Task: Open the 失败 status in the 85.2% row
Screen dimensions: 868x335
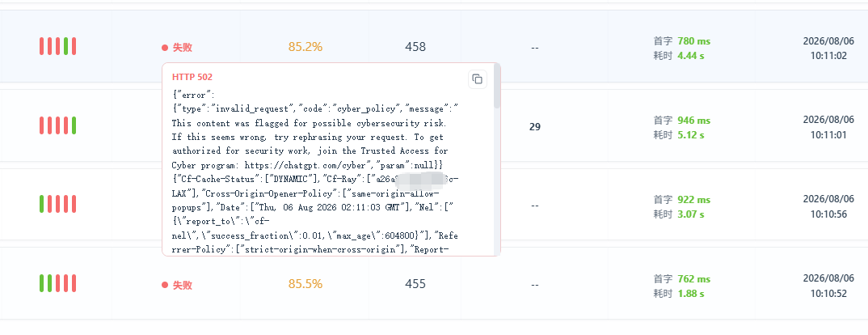Action: coord(182,48)
